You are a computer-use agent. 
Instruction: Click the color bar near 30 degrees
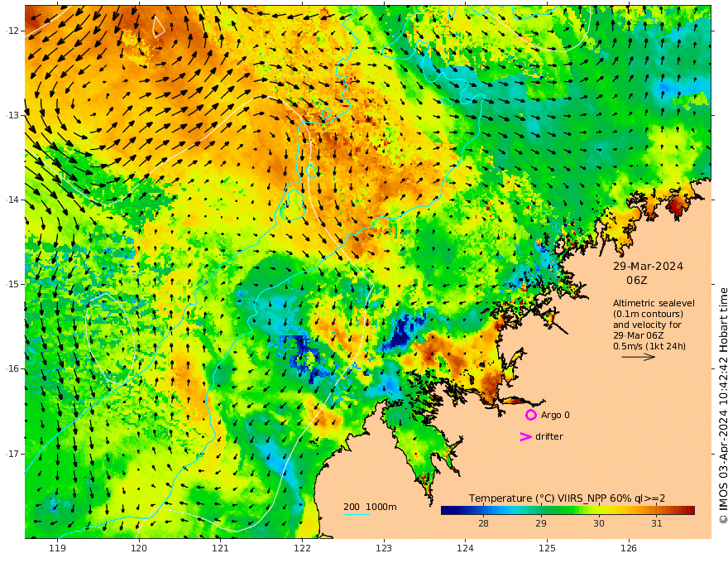click(599, 511)
